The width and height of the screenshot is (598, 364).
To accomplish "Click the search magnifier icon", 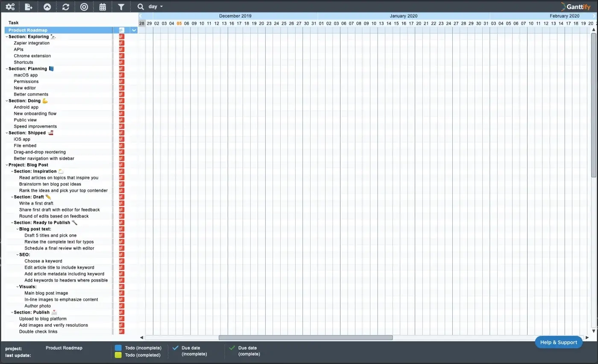I will tap(141, 6).
